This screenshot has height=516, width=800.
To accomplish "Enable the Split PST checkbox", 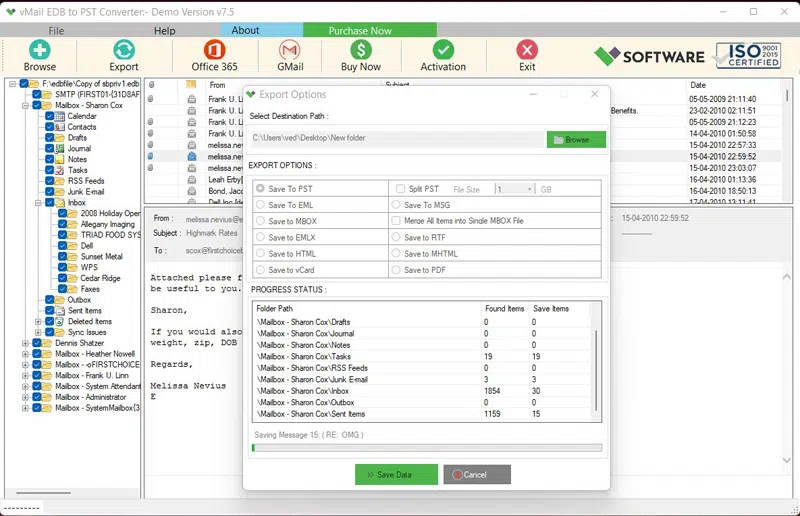I will tap(400, 188).
